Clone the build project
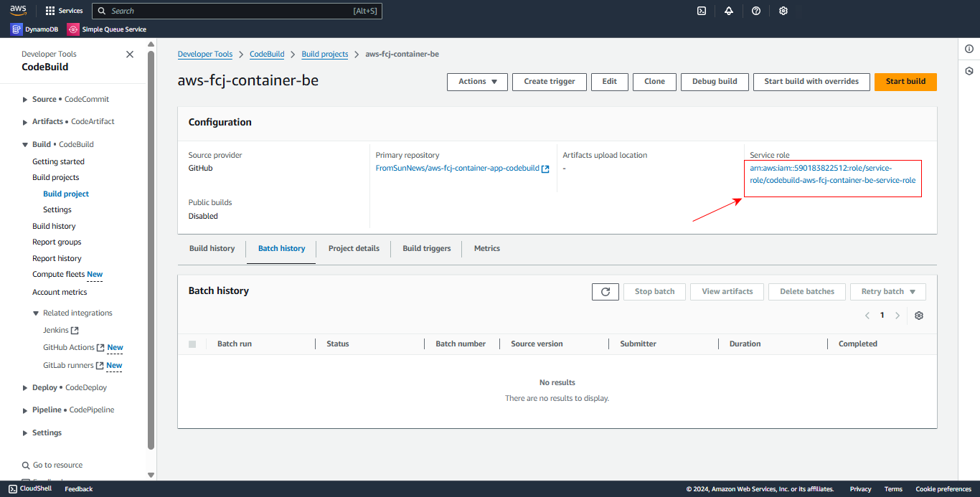Image resolution: width=980 pixels, height=497 pixels. click(x=654, y=82)
